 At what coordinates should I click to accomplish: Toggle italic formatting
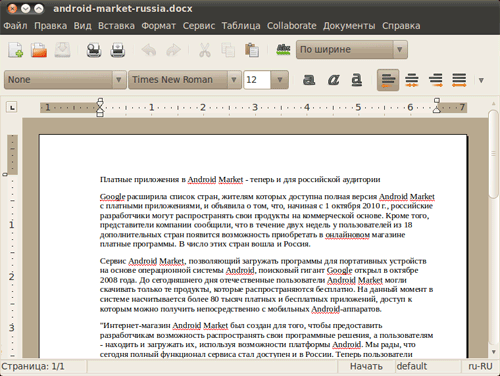point(333,80)
